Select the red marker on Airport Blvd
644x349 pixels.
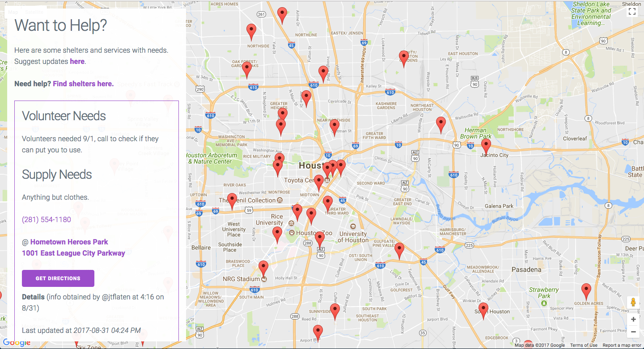pyautogui.click(x=318, y=333)
